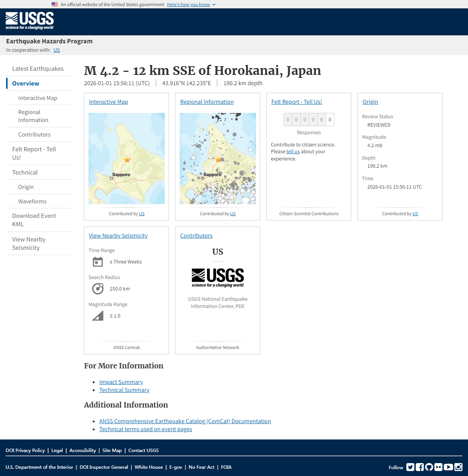Click the rightmost Responses counter box

(329, 119)
